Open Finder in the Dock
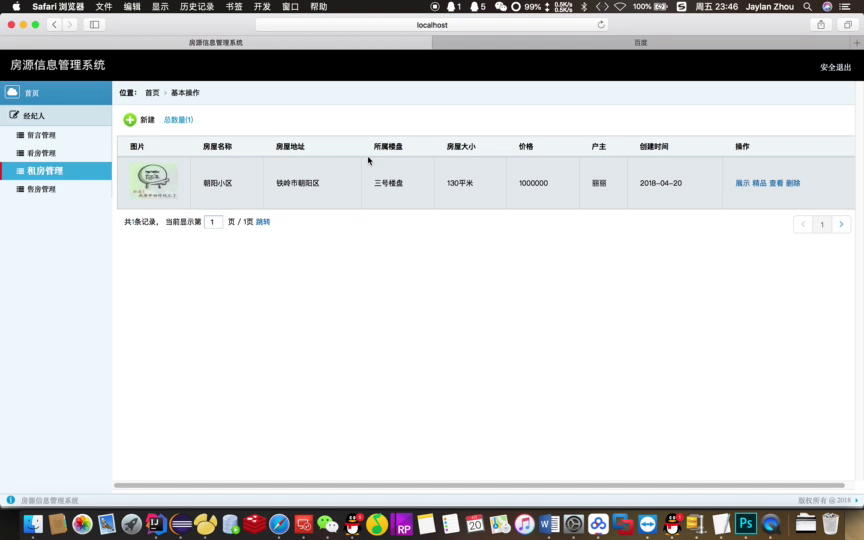Image resolution: width=864 pixels, height=540 pixels. pos(33,524)
